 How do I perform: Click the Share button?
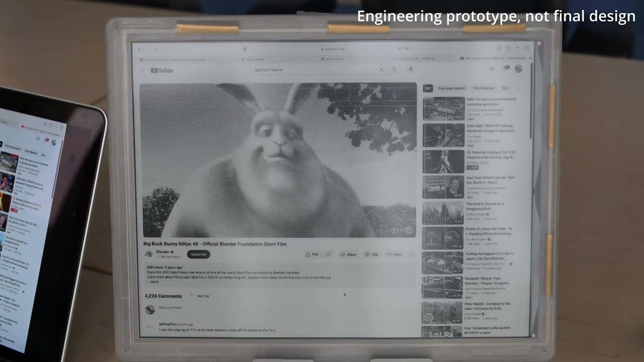point(348,254)
